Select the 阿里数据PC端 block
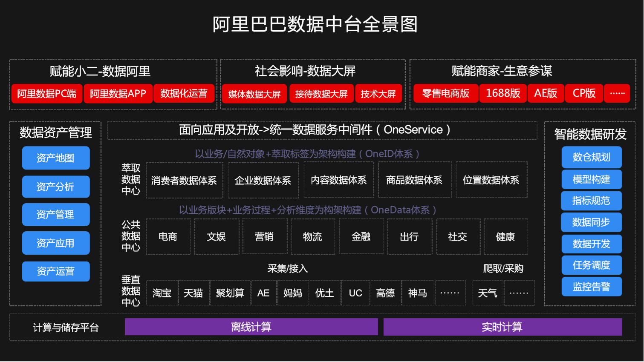Viewport: 644px width, 362px height. pos(47,93)
